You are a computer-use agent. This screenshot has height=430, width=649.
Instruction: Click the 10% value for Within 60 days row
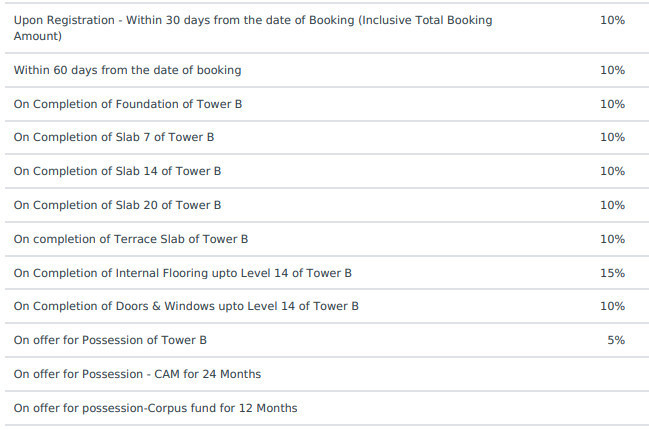pos(612,71)
